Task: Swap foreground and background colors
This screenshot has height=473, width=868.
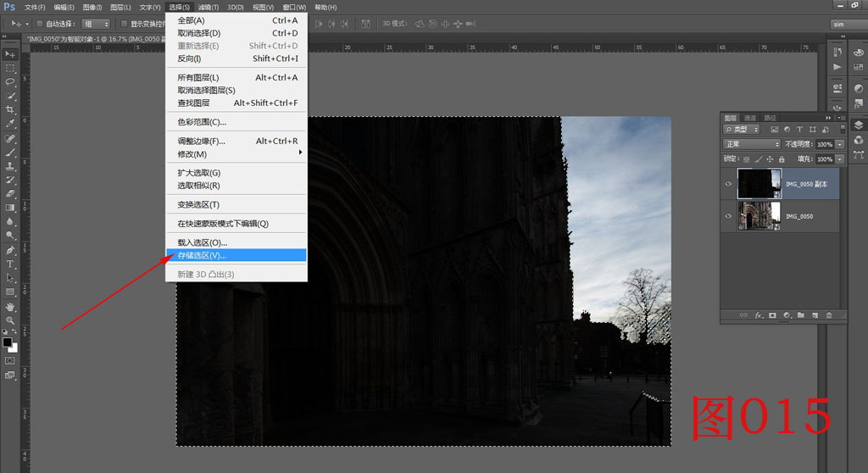Action: click(x=14, y=331)
